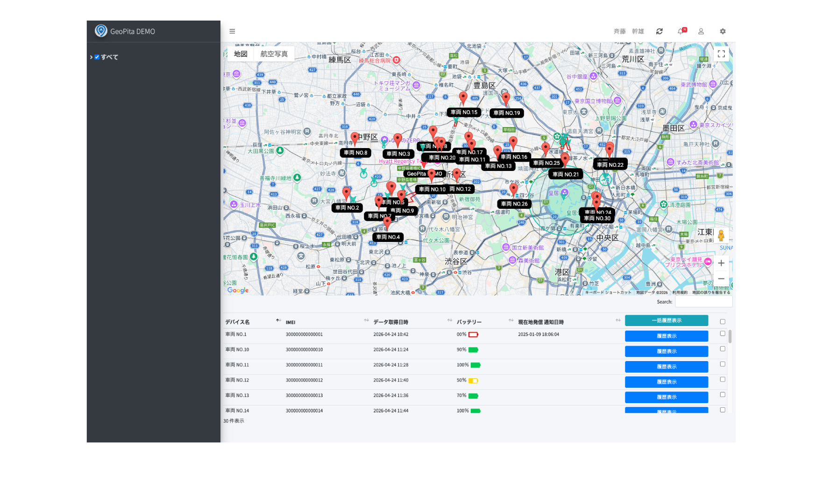
Task: Zoom in on the map
Action: click(x=721, y=263)
